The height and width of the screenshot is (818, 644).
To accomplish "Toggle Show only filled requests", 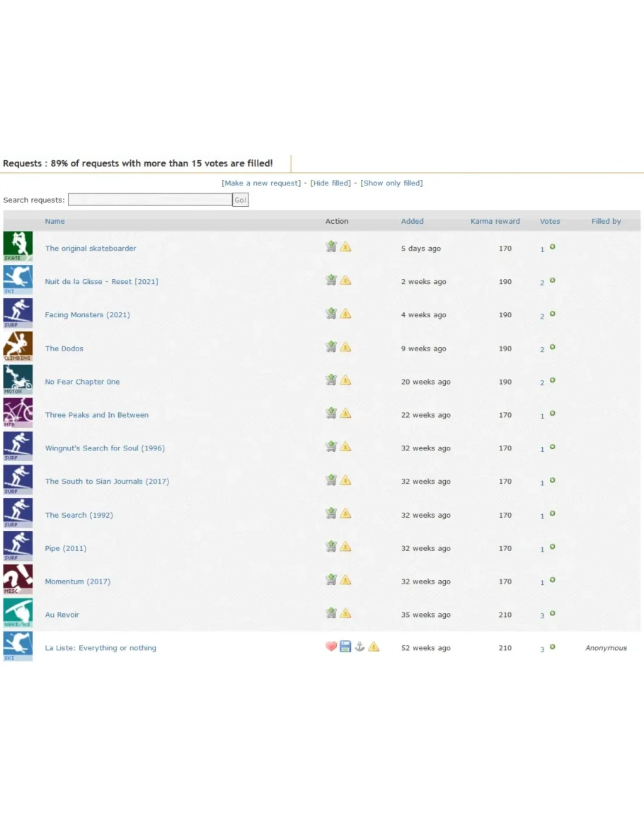I will pos(391,183).
